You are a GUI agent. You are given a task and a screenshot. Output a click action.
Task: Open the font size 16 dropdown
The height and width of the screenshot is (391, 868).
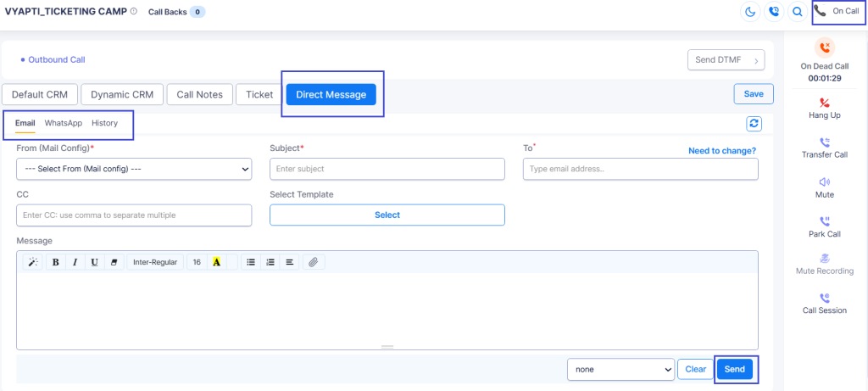point(197,262)
